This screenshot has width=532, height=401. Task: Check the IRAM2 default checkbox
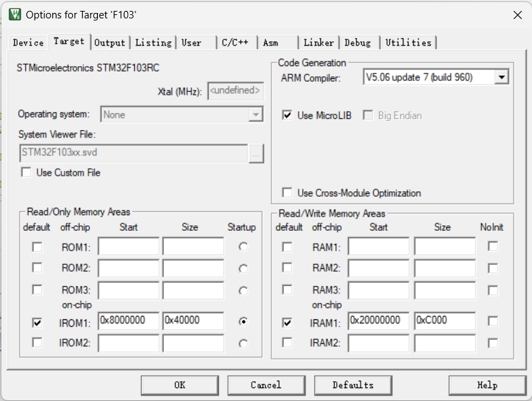[287, 342]
